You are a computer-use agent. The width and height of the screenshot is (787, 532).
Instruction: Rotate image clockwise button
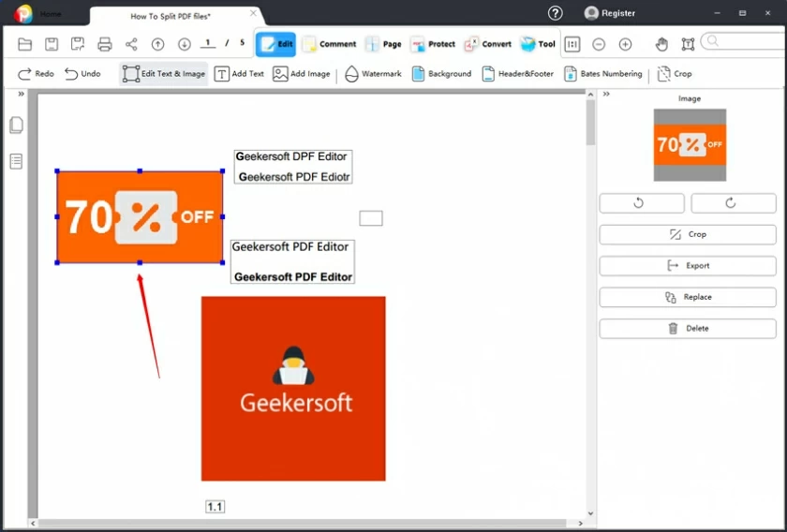[x=734, y=203]
